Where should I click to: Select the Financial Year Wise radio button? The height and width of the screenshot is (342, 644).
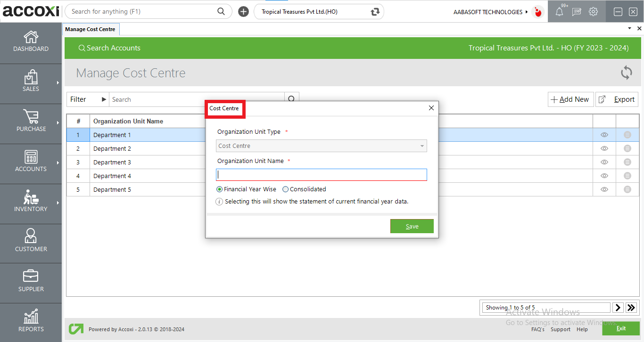pyautogui.click(x=219, y=189)
